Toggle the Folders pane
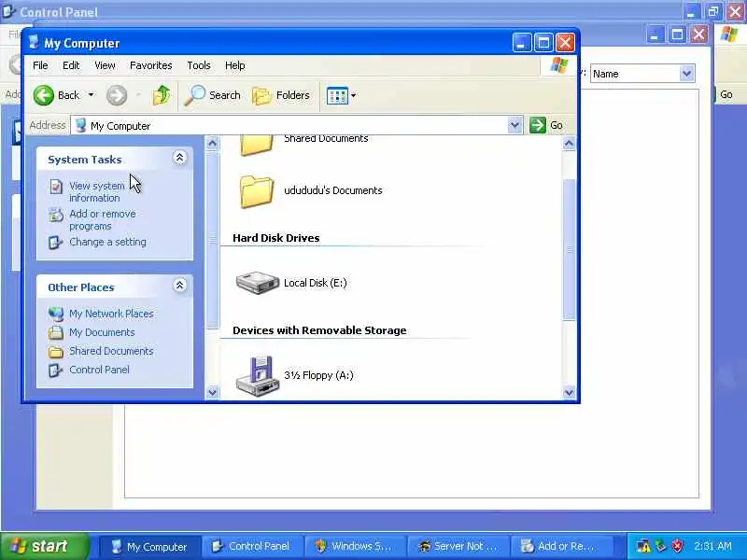The height and width of the screenshot is (560, 747). pos(281,95)
